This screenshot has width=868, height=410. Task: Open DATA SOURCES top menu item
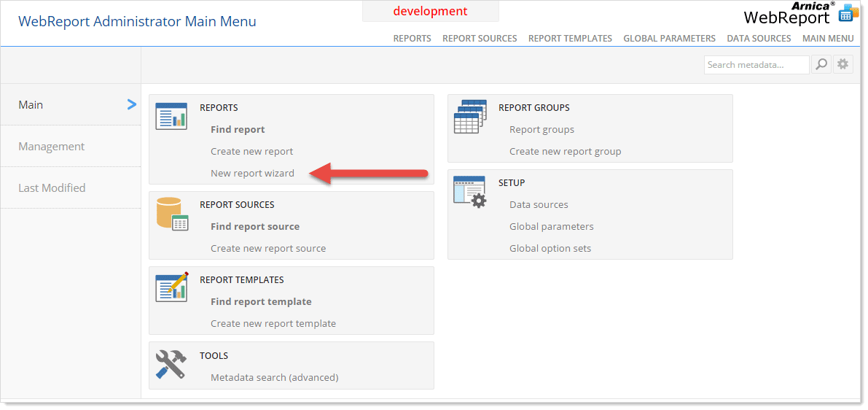(759, 39)
